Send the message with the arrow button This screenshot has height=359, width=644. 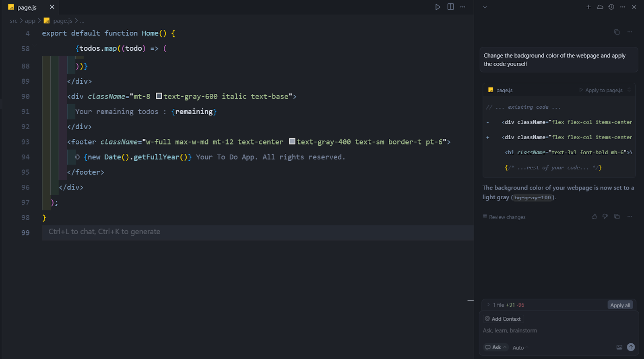click(631, 347)
